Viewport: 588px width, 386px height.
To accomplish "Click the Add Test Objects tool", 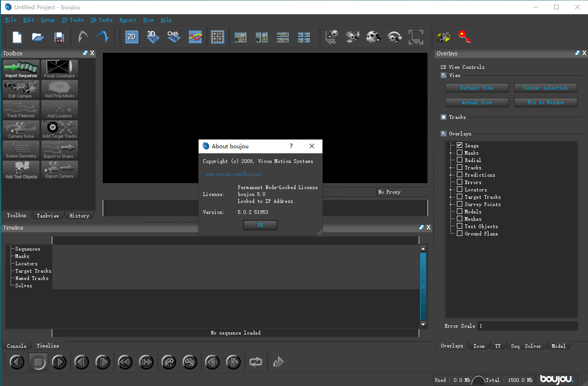I will point(21,170).
